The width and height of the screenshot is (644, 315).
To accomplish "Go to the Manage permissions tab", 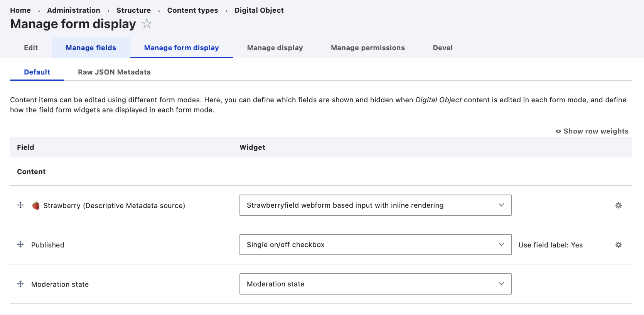I will [368, 48].
